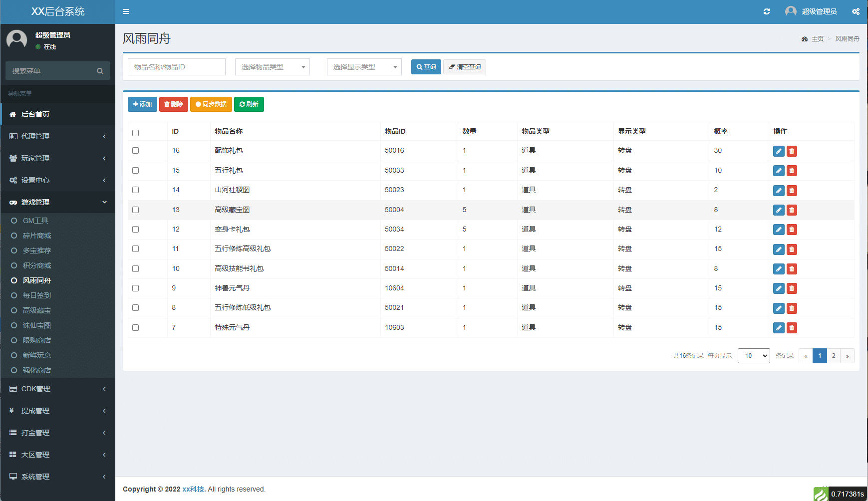Go to page 2 of the records
The height and width of the screenshot is (501, 868).
tap(834, 356)
